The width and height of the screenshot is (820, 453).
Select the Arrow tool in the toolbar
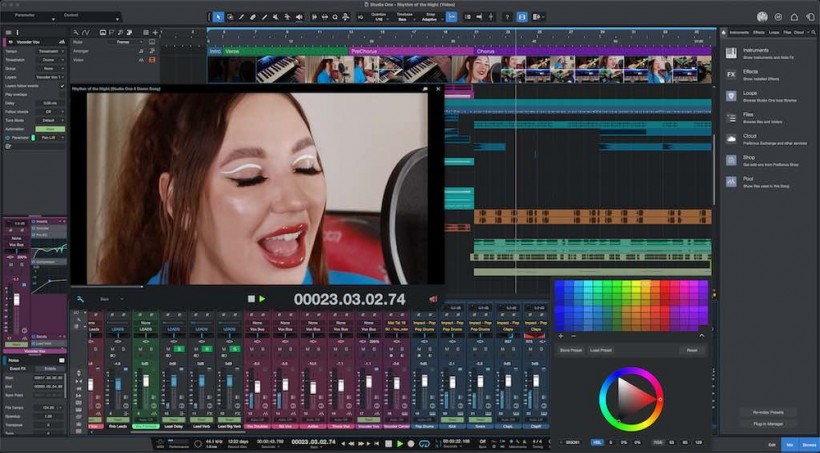[x=219, y=17]
